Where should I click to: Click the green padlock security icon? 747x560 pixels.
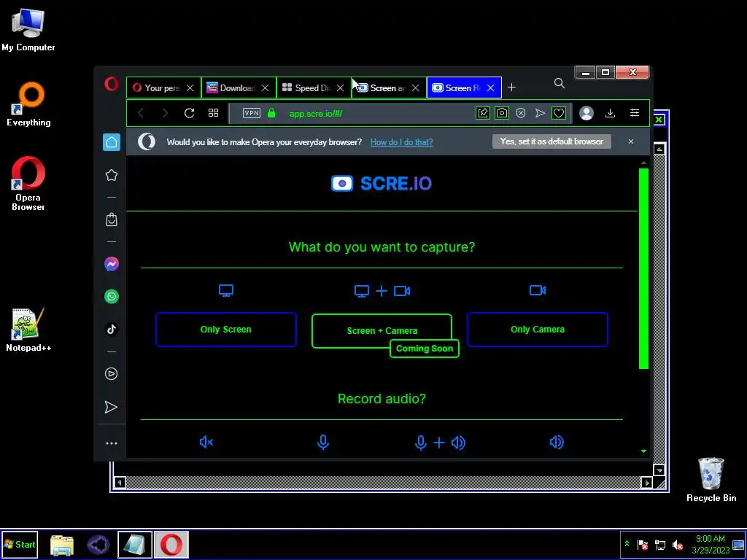[x=271, y=113]
